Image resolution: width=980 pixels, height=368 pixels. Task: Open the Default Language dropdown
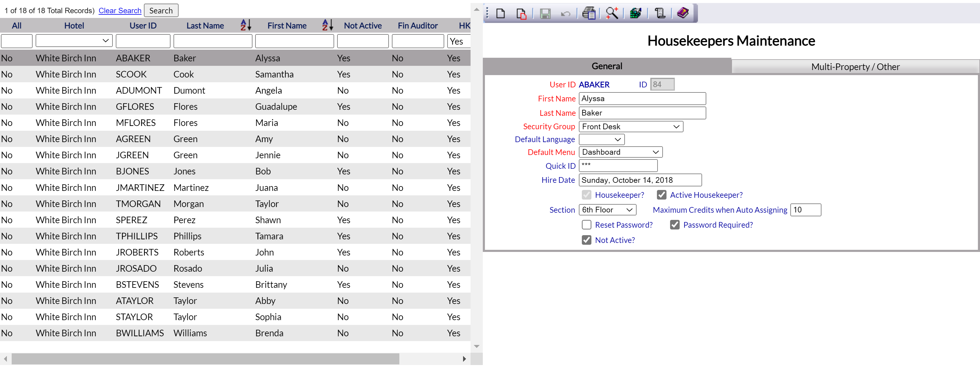(x=602, y=140)
